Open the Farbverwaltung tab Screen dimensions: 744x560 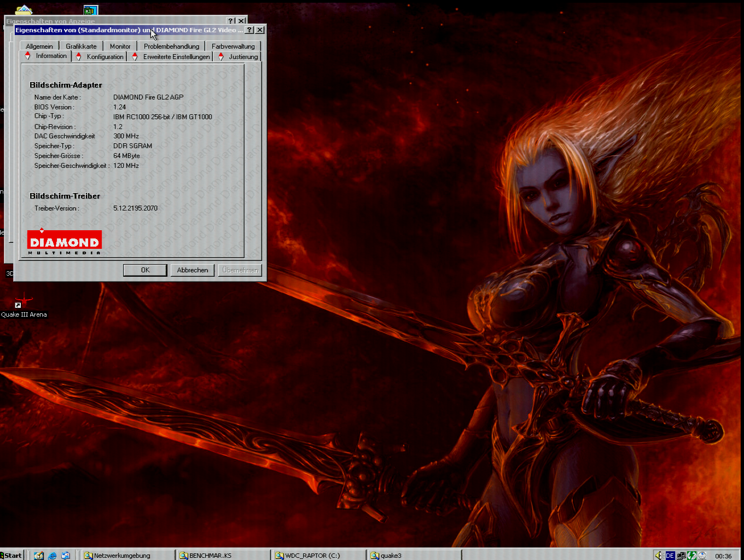point(233,46)
